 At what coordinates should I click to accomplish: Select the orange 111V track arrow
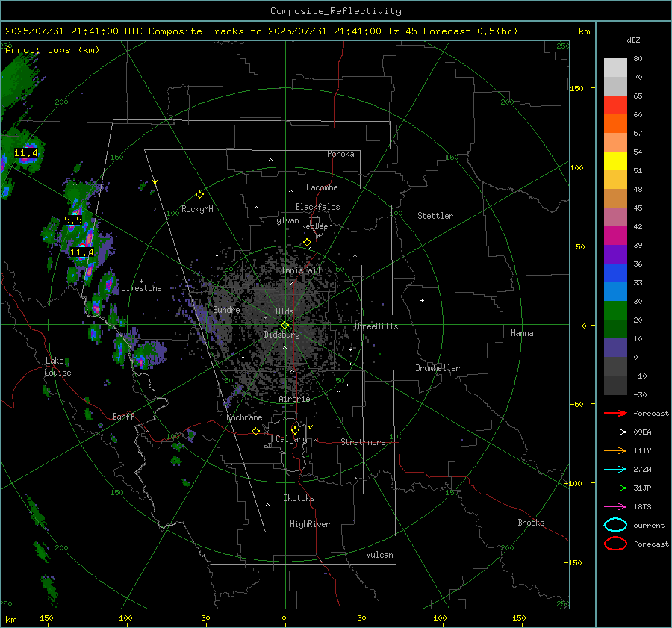615,450
